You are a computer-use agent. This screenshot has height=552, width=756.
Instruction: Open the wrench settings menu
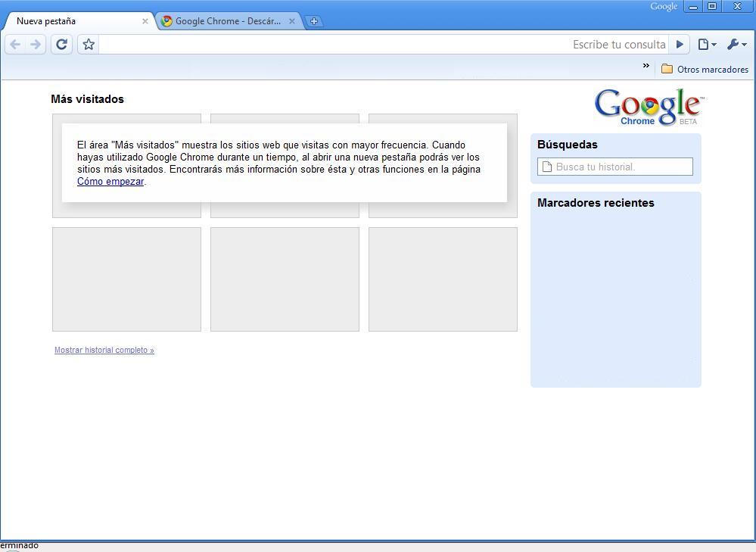pos(736,45)
